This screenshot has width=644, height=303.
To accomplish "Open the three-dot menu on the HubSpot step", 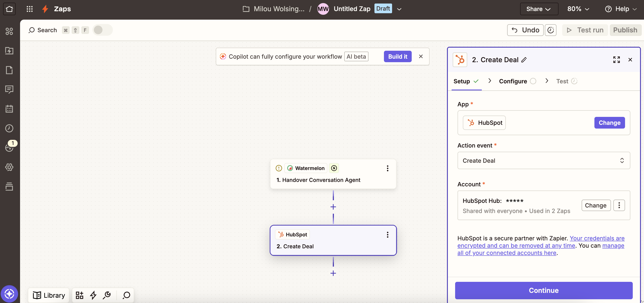I will coord(387,234).
